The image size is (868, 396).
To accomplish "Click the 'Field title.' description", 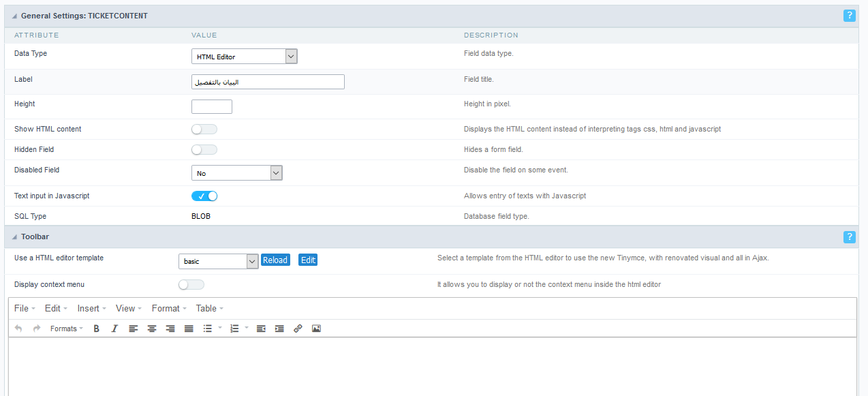I will click(x=478, y=79).
